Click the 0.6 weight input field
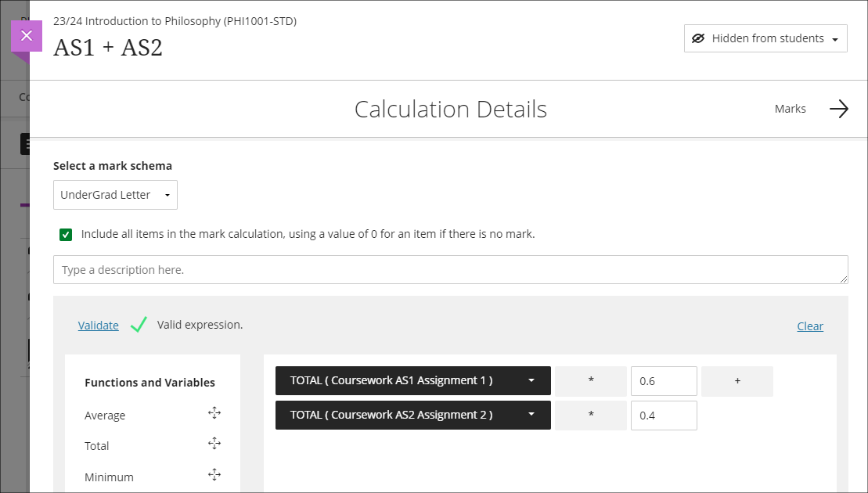 click(664, 381)
